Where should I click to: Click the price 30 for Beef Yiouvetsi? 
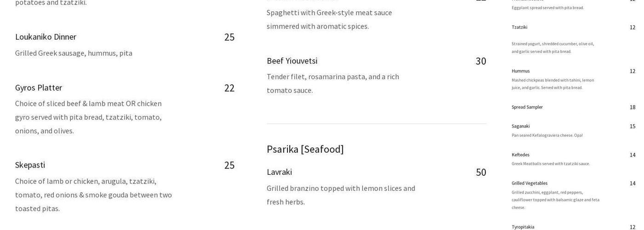pyautogui.click(x=481, y=62)
